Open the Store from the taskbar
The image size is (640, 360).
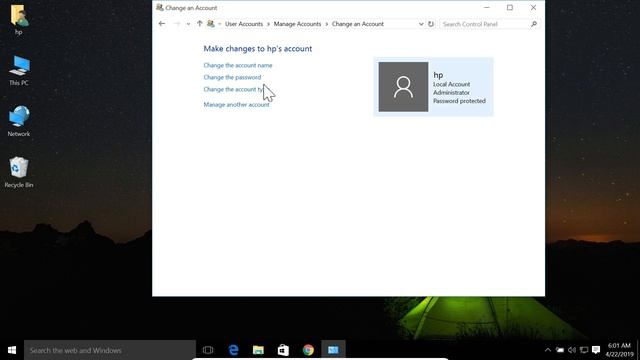click(283, 350)
